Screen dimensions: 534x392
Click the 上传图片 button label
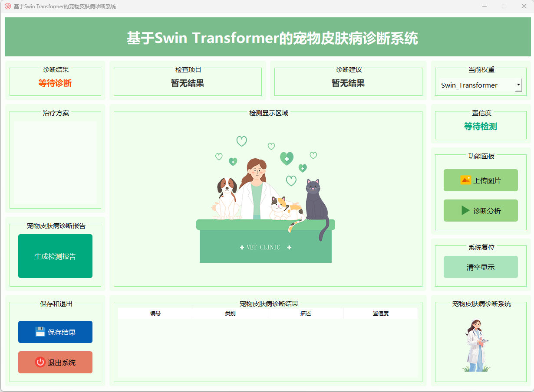click(487, 180)
